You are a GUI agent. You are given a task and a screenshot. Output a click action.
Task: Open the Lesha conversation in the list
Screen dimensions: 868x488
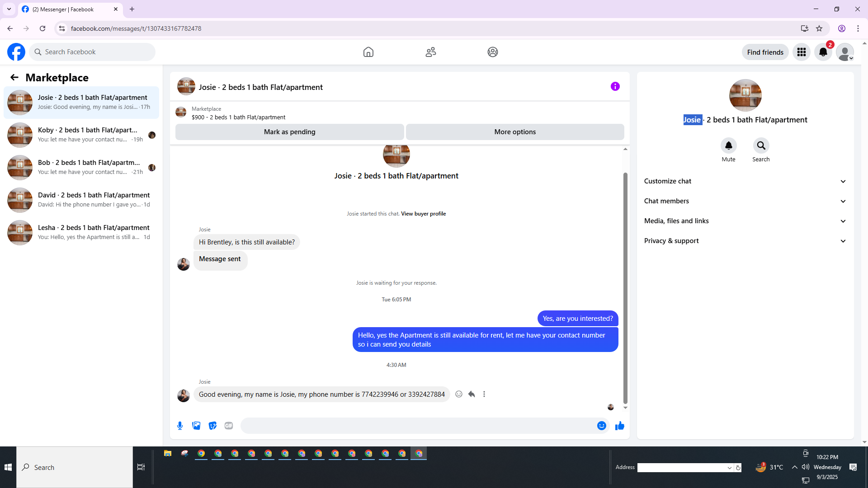[81, 233]
